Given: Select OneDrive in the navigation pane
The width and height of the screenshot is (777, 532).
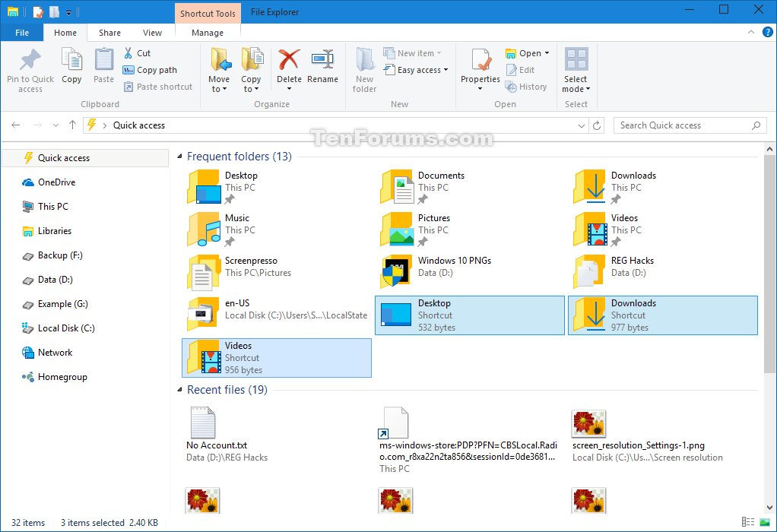Looking at the screenshot, I should [57, 182].
